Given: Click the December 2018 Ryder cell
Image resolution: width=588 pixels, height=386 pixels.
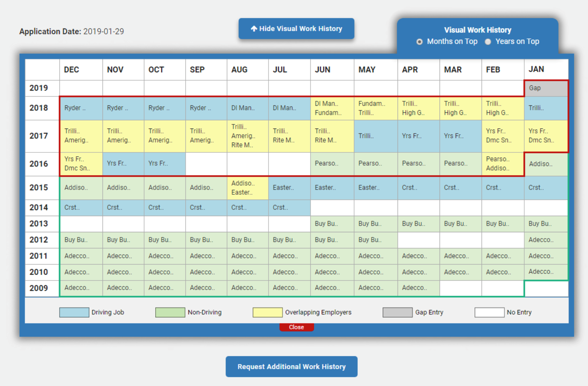Looking at the screenshot, I should [x=81, y=108].
